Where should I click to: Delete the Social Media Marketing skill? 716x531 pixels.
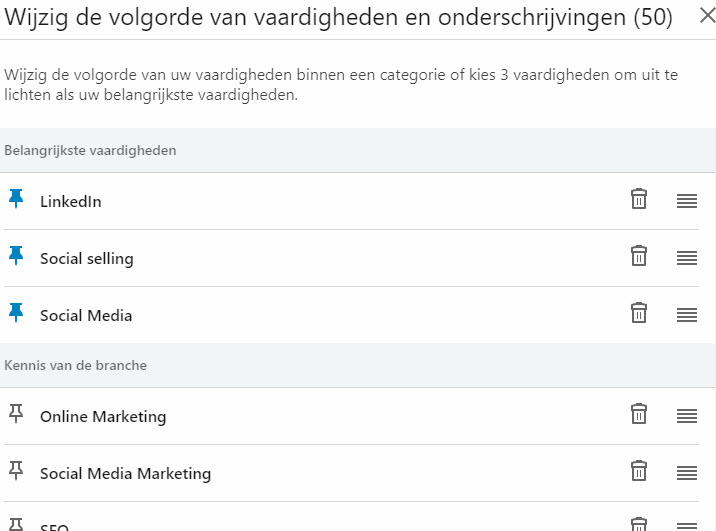click(x=638, y=471)
